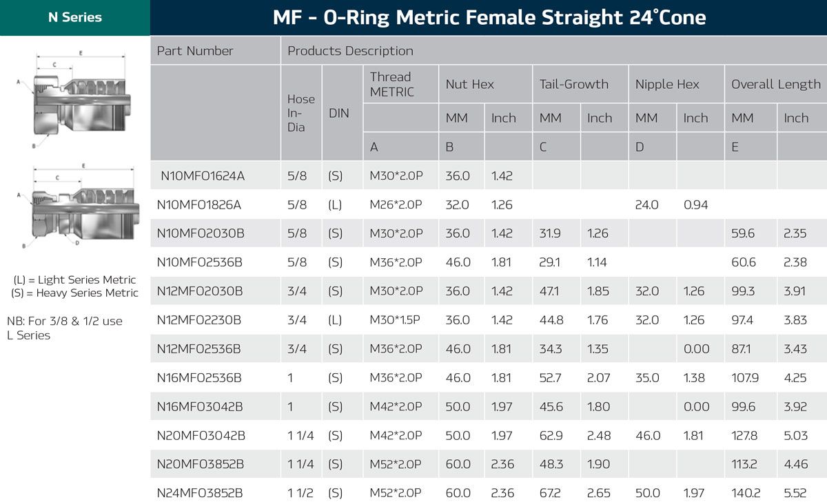Click the Products Description header
The width and height of the screenshot is (827, 504).
350,51
